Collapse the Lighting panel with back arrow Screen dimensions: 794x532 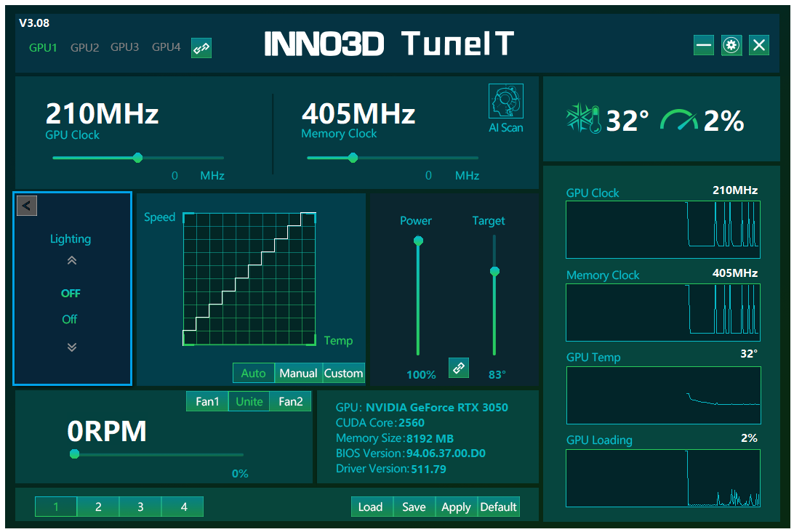coord(27,206)
